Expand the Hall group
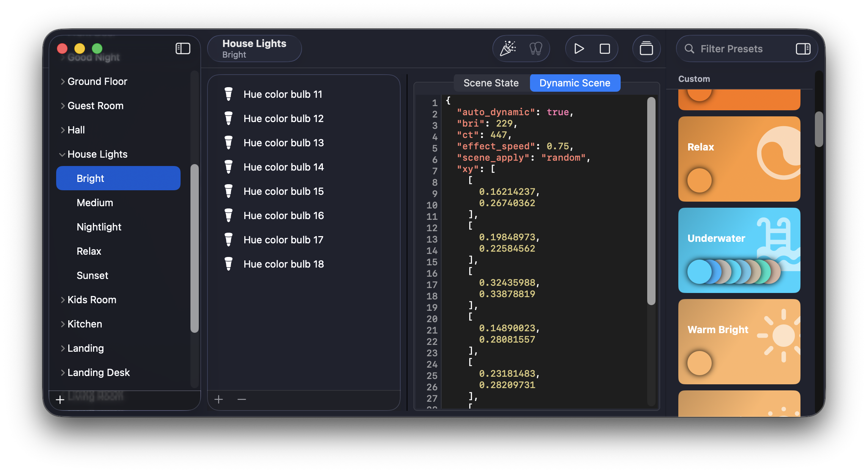The height and width of the screenshot is (473, 868). 63,130
